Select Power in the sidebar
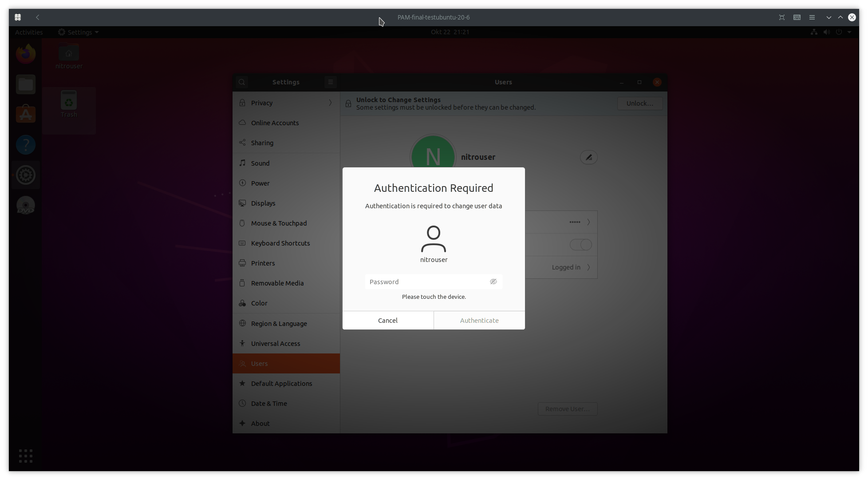This screenshot has width=868, height=480. click(286, 183)
